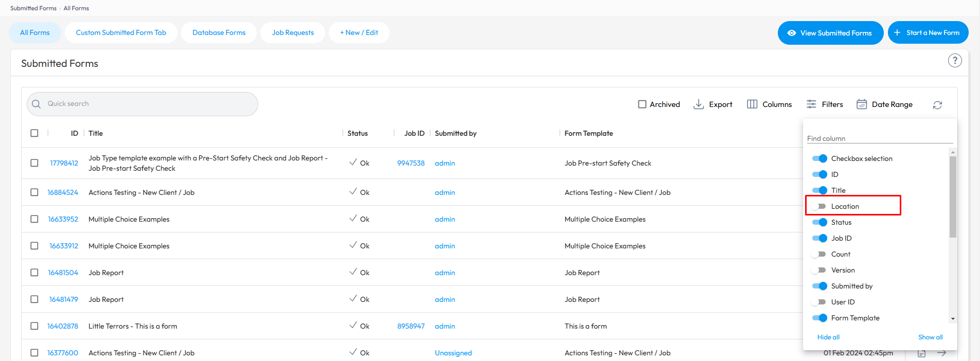Open form ID 17798412 link
The width and height of the screenshot is (980, 361).
pos(64,163)
